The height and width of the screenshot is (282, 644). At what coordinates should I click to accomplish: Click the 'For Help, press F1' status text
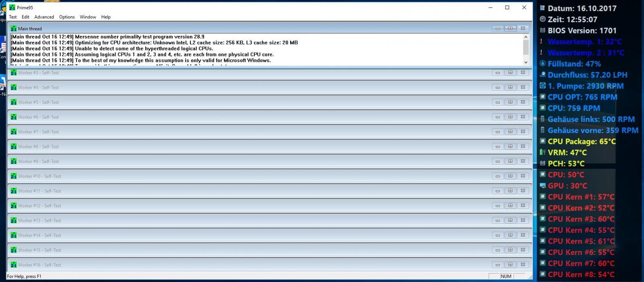(x=24, y=276)
